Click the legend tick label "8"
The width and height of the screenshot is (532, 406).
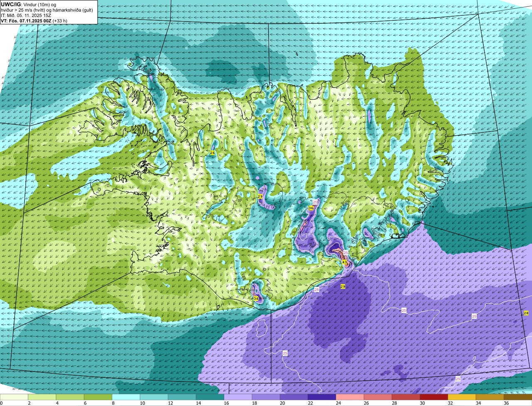coord(113,403)
